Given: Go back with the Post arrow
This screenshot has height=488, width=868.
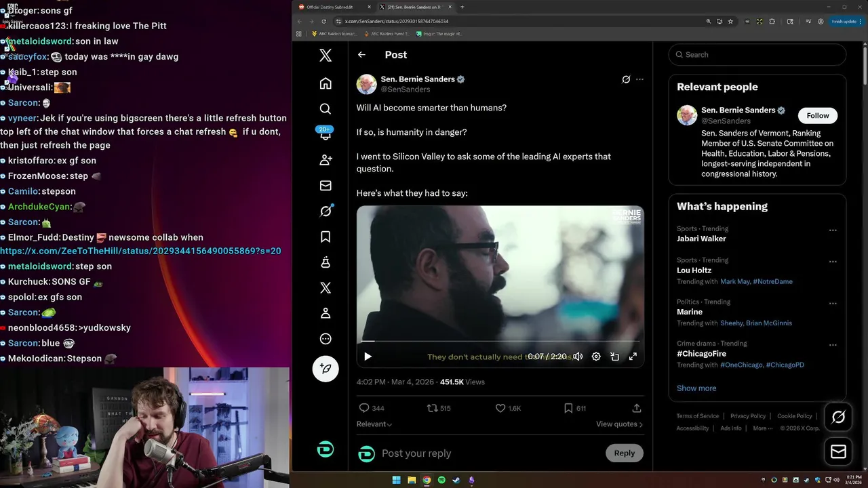Looking at the screenshot, I should tap(361, 55).
